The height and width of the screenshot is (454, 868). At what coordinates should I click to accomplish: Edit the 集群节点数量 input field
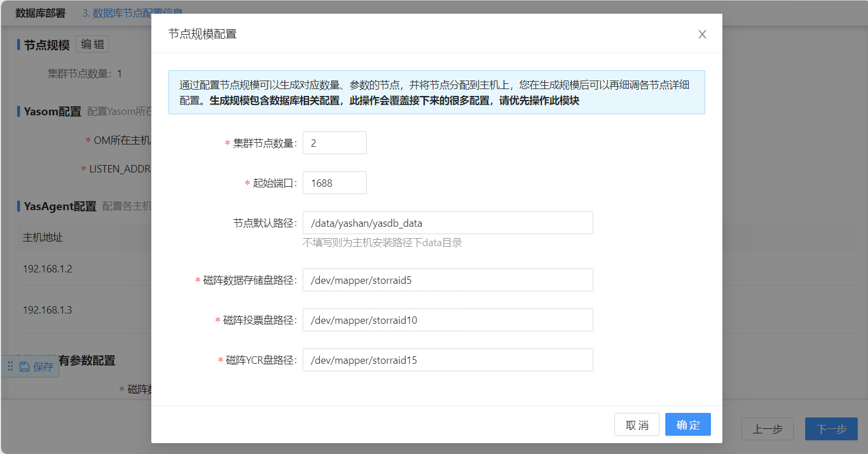335,143
